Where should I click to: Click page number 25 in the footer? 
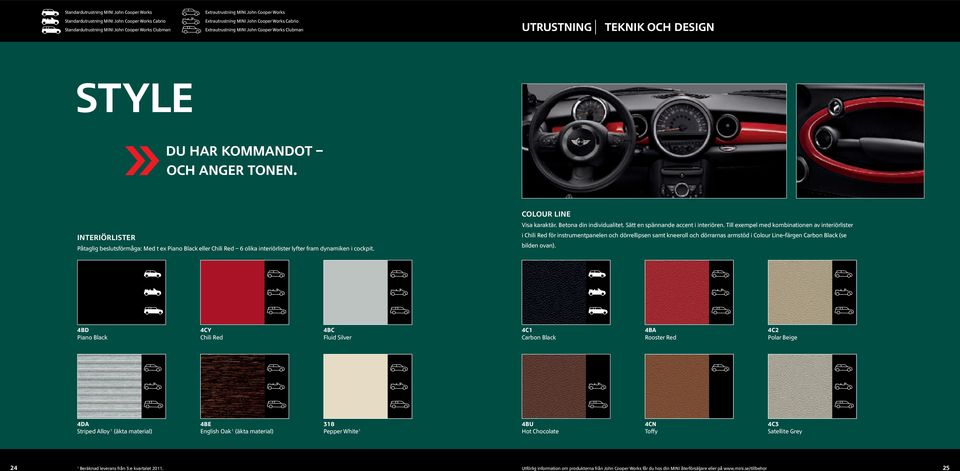point(946,467)
